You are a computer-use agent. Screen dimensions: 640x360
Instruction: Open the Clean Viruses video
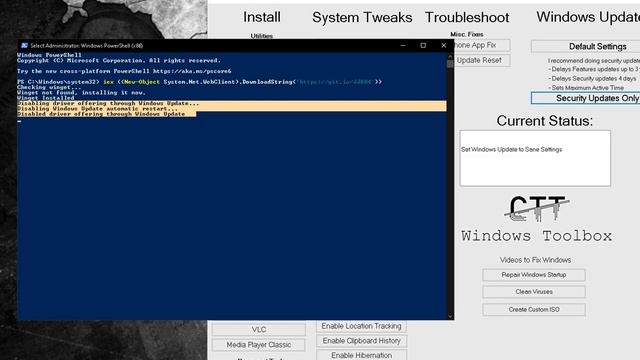(x=533, y=292)
